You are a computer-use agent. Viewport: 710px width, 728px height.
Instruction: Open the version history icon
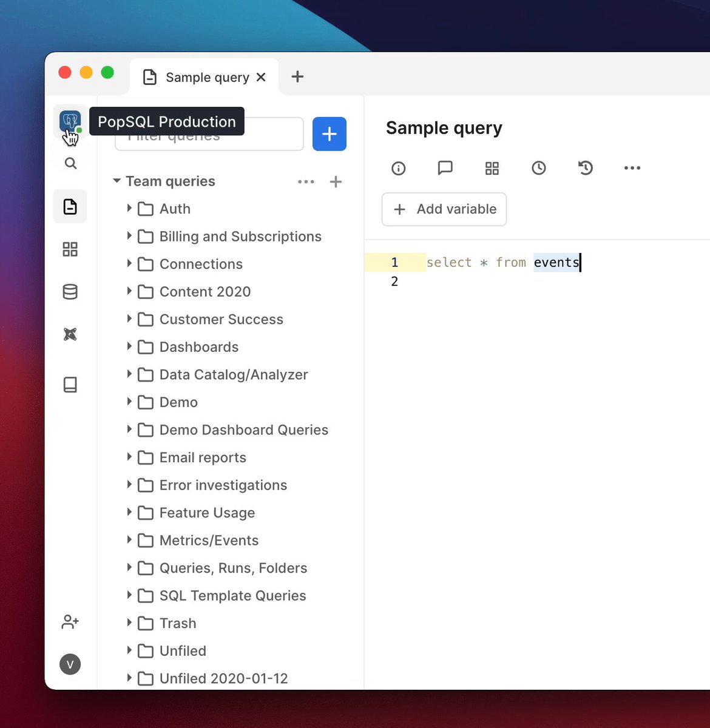coord(586,168)
